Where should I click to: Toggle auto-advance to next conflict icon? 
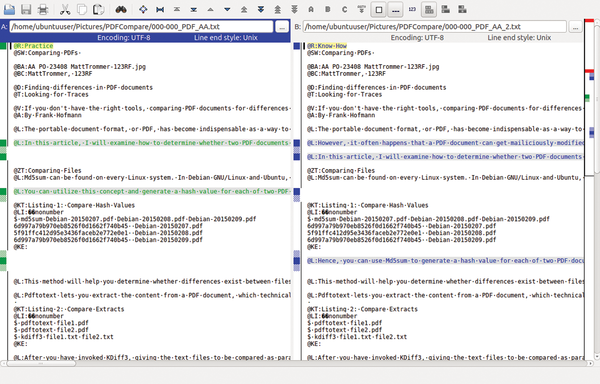point(361,9)
